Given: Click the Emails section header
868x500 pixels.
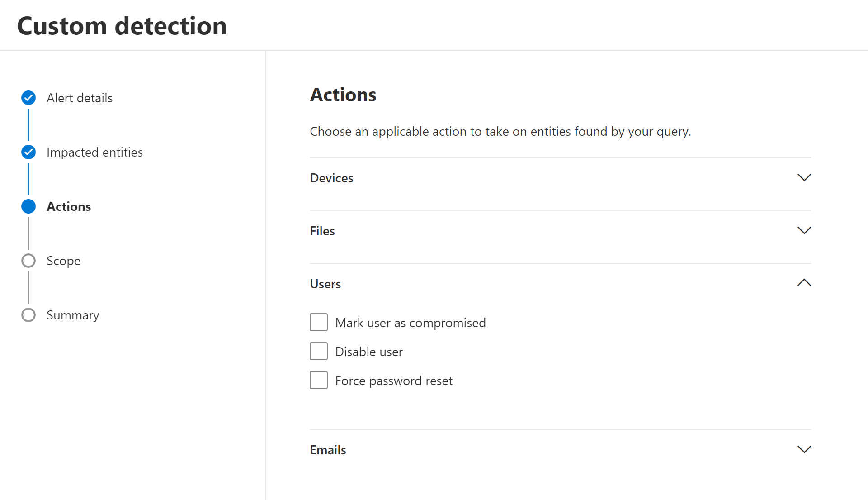Looking at the screenshot, I should pos(328,450).
